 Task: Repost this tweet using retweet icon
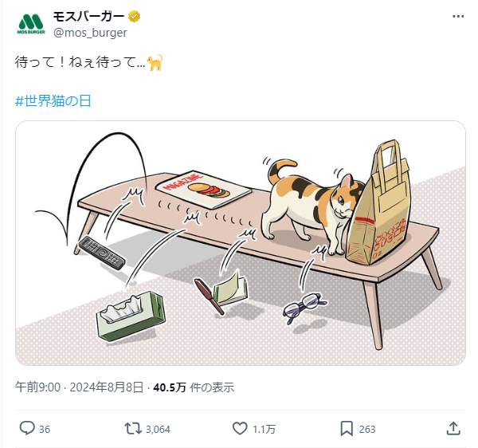[x=133, y=428]
